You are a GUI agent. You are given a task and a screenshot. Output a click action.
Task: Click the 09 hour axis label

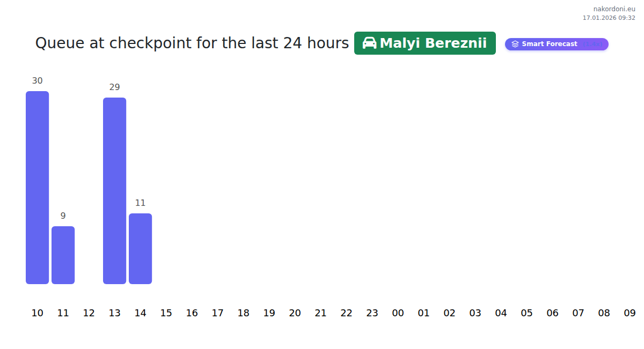click(630, 313)
